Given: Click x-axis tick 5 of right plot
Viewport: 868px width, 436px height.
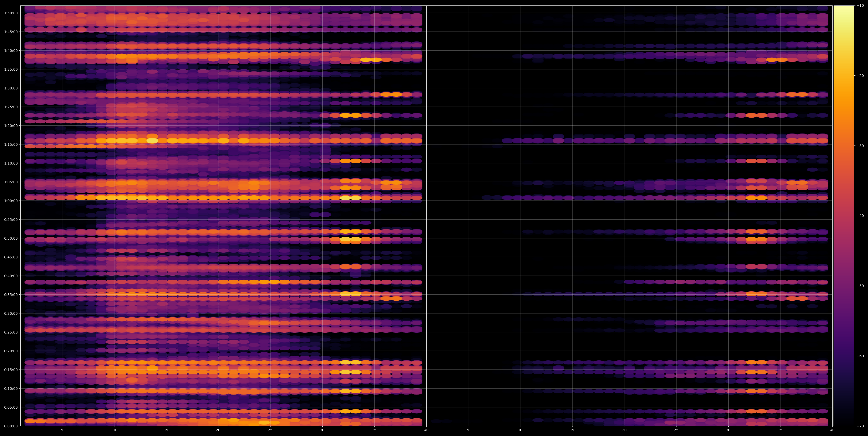Looking at the screenshot, I should click(468, 430).
